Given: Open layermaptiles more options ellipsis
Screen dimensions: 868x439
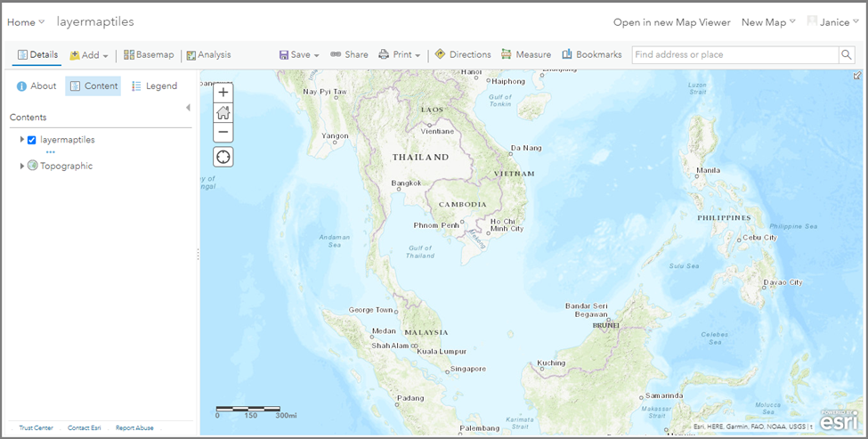Looking at the screenshot, I should tap(51, 151).
